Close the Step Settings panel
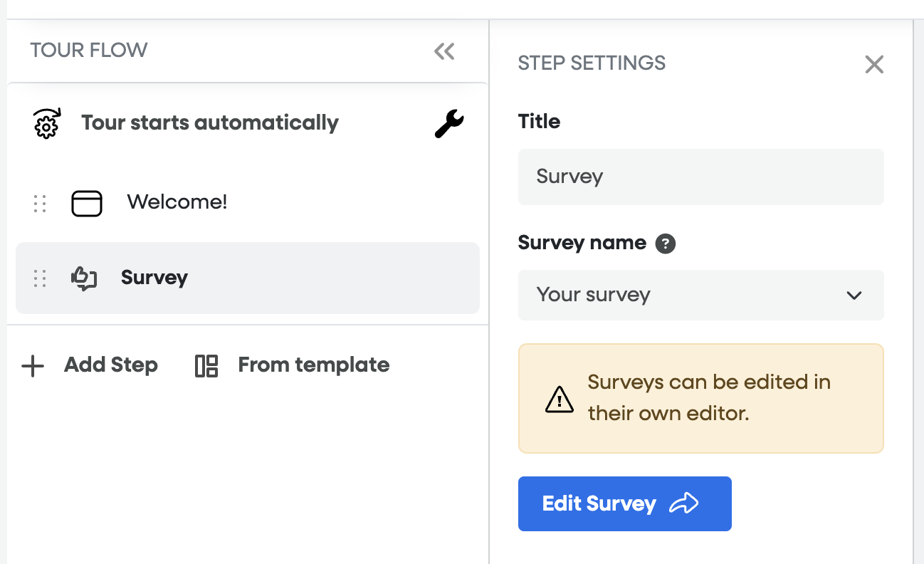The width and height of the screenshot is (924, 564). [874, 65]
